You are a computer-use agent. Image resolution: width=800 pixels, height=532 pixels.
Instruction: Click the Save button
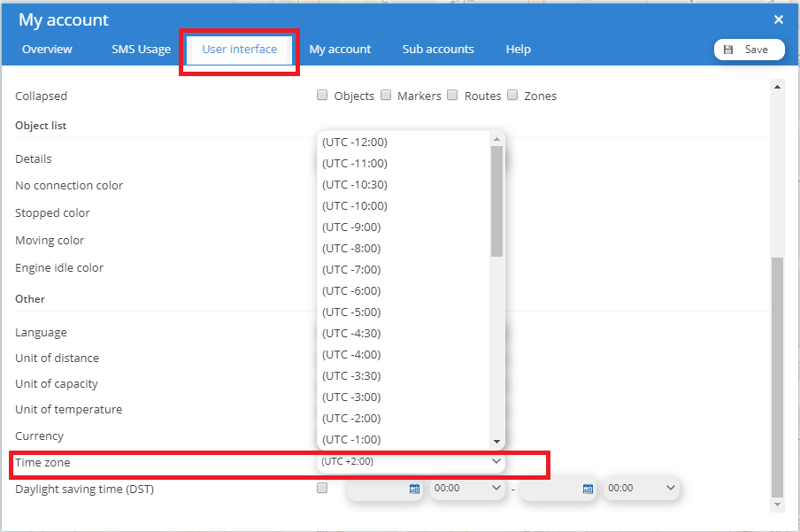pyautogui.click(x=749, y=50)
